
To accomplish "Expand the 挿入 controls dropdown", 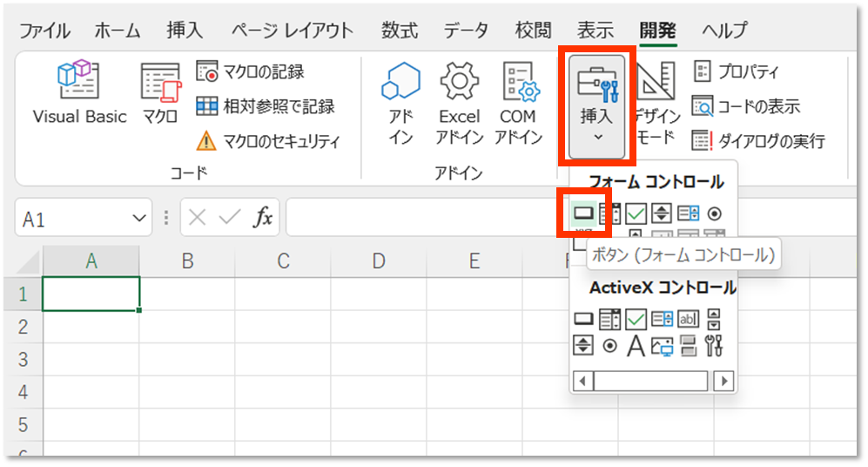I will tap(596, 105).
